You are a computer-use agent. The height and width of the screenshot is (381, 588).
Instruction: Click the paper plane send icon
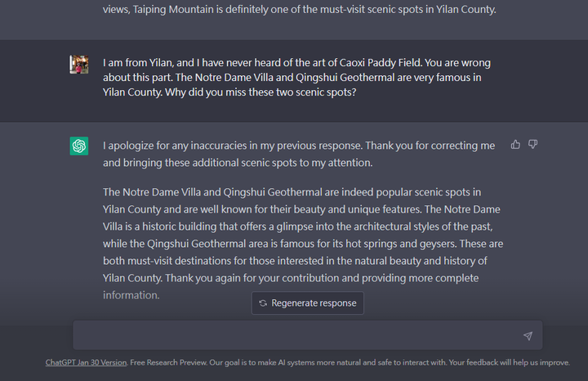(x=528, y=335)
